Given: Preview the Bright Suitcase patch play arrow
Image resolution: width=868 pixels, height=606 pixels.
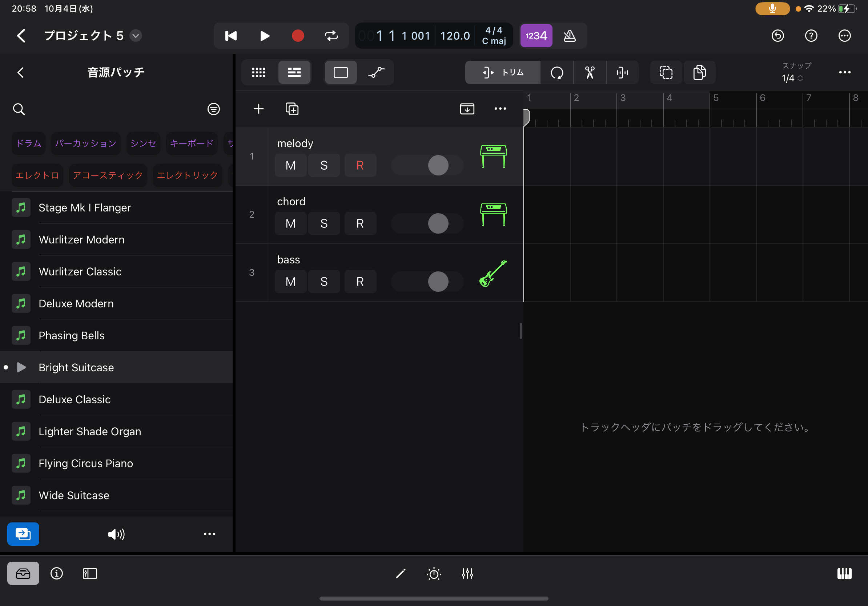Looking at the screenshot, I should point(21,368).
